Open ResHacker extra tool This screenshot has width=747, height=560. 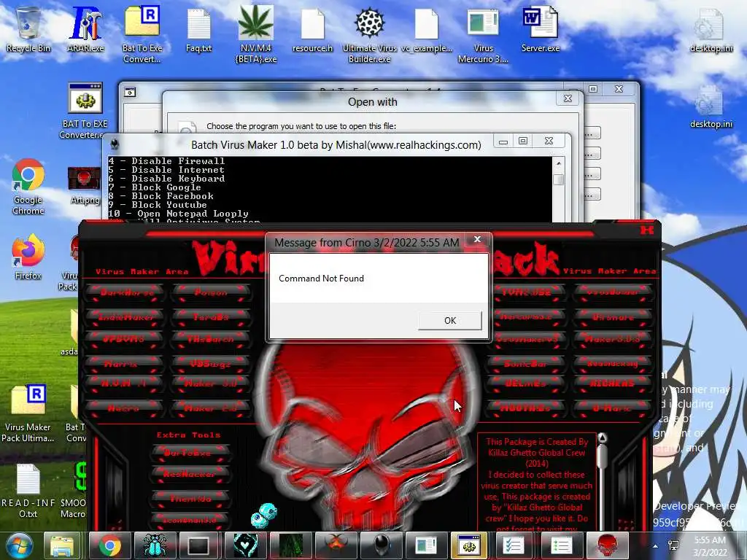[190, 474]
